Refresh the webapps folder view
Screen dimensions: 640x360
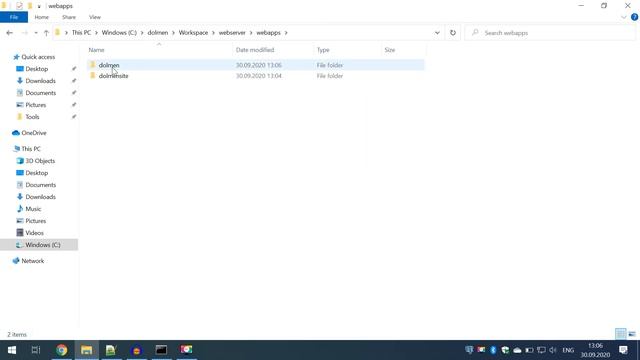[x=453, y=33]
